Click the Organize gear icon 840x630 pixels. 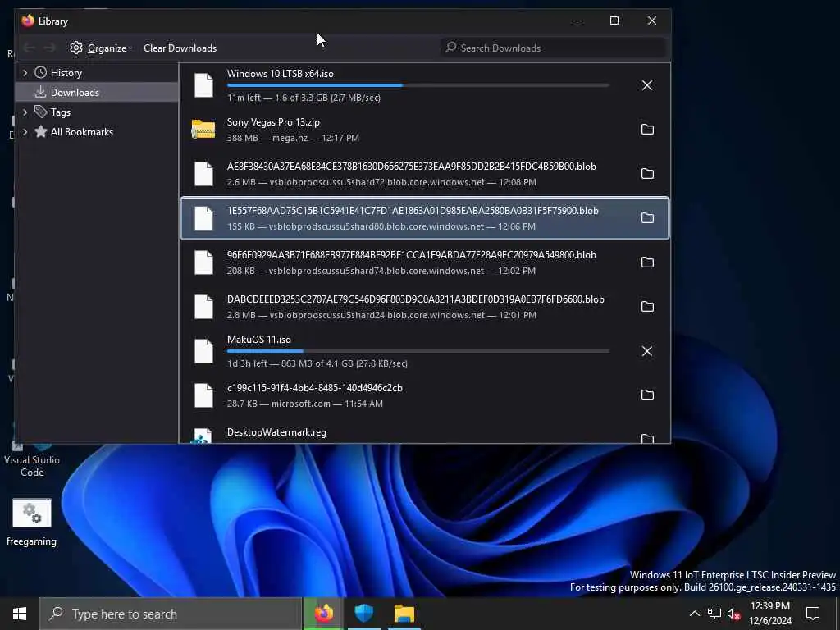click(x=76, y=48)
